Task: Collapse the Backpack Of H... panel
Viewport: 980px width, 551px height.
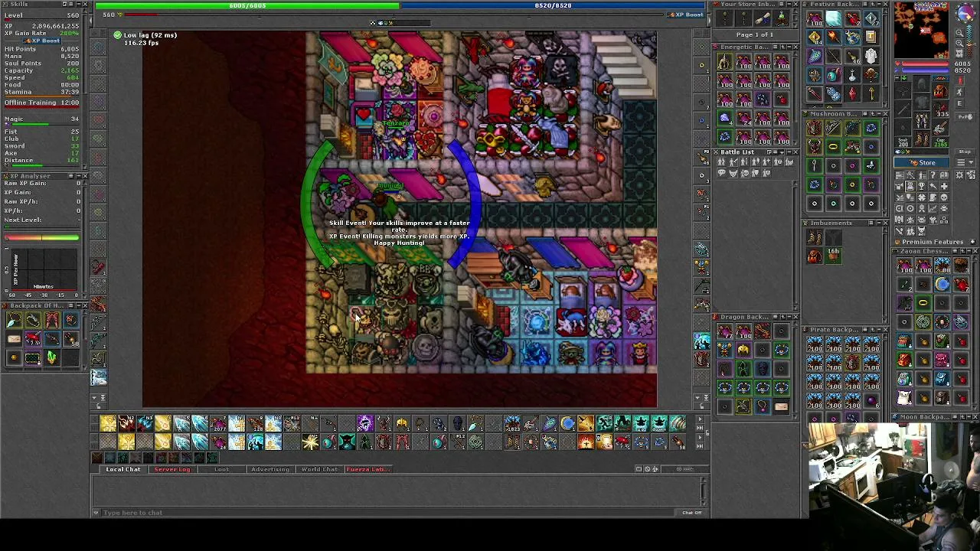Action: point(78,306)
